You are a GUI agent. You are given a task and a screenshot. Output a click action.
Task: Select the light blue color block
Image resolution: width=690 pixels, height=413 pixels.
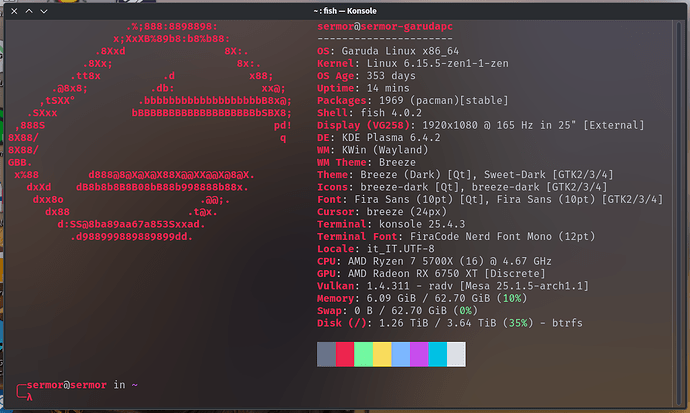tap(400, 354)
